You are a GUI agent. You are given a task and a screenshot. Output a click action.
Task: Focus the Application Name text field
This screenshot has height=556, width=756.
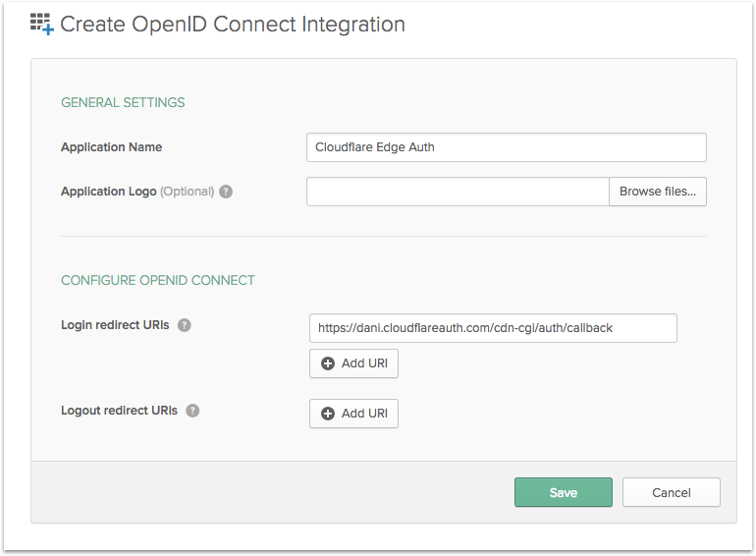tap(506, 147)
